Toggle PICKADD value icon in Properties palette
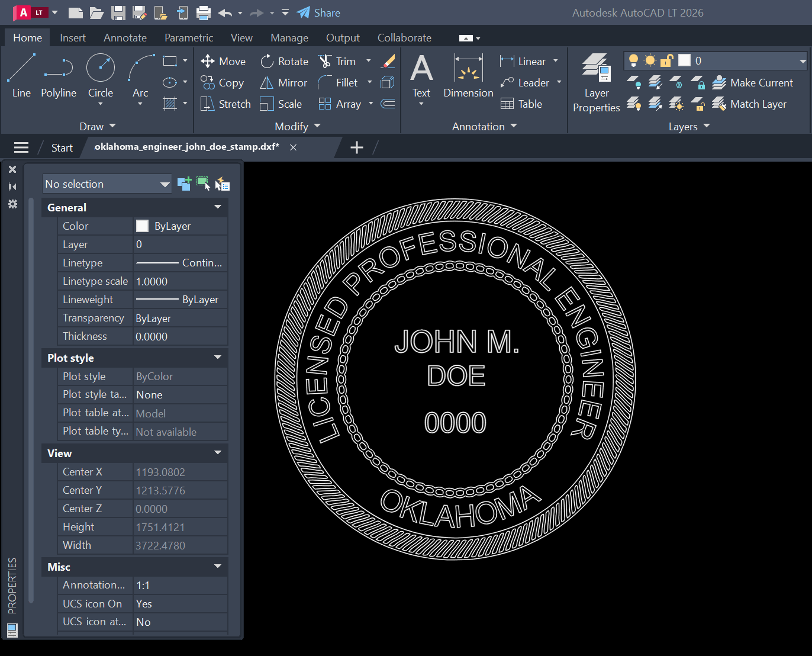Screen dimensions: 812x656 coord(184,184)
